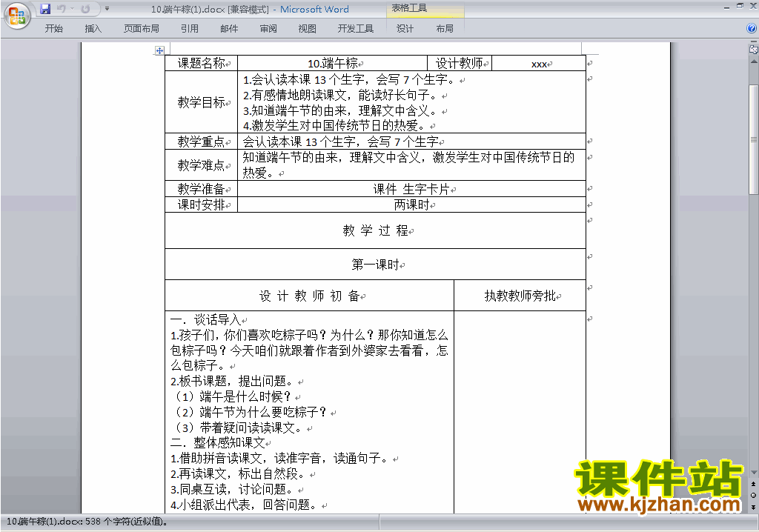Save the document with the floppy icon
The width and height of the screenshot is (759, 532).
45,9
